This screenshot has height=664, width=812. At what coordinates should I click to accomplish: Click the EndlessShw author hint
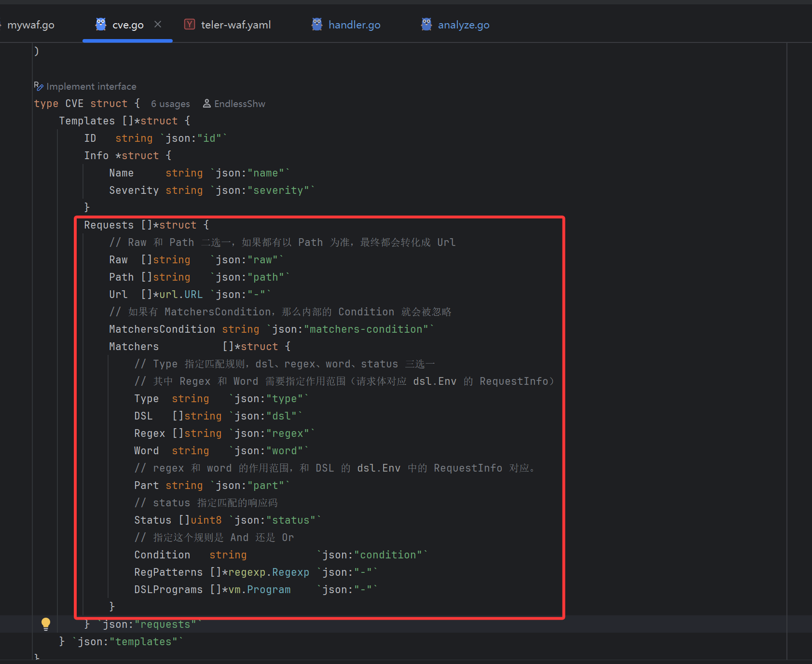pyautogui.click(x=239, y=104)
